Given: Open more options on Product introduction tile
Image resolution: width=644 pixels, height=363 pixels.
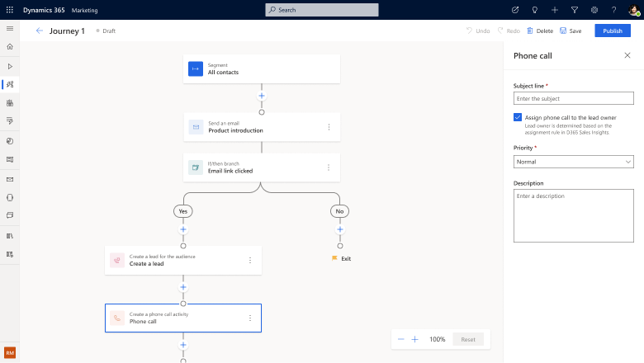Looking at the screenshot, I should [329, 127].
